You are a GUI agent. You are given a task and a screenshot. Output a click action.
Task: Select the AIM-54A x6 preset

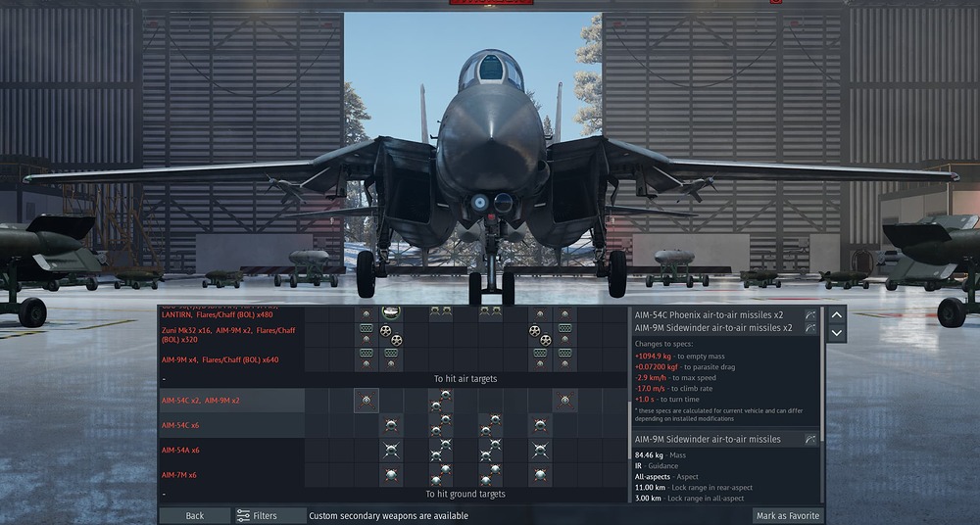[x=231, y=450]
